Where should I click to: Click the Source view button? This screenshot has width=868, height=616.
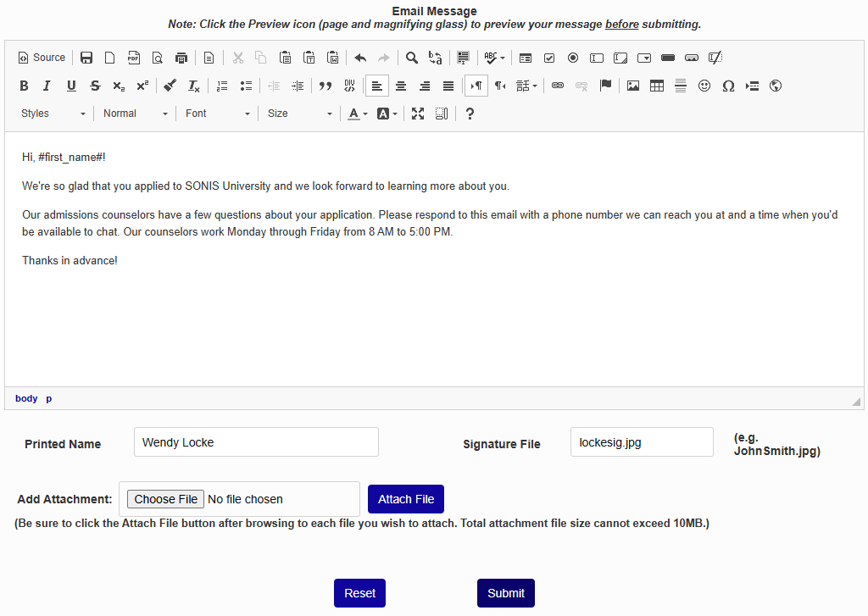click(x=42, y=58)
